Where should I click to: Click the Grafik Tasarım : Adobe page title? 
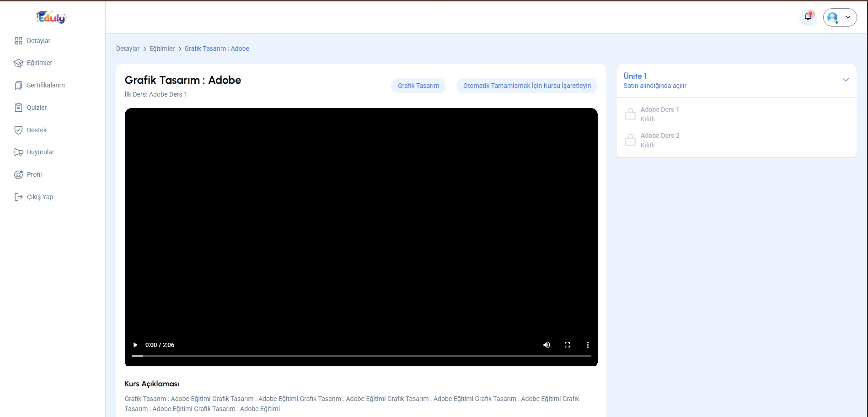pos(183,80)
